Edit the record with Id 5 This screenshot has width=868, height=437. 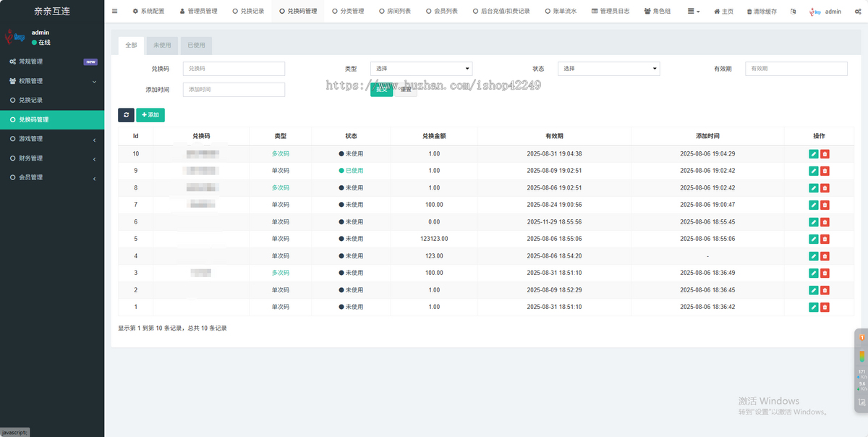point(814,239)
